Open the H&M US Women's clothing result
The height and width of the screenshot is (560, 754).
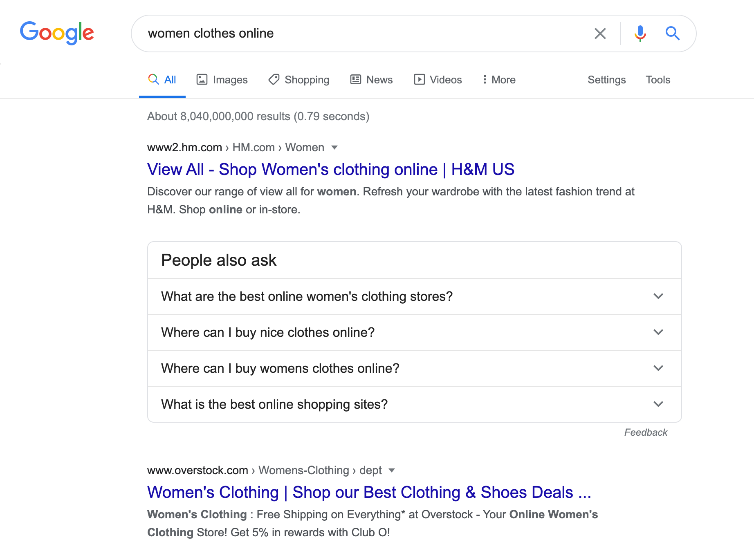[x=330, y=170]
